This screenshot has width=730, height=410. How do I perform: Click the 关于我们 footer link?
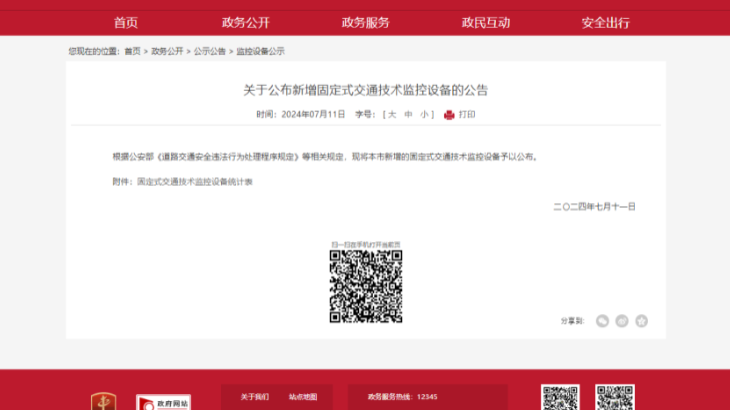[x=254, y=397]
